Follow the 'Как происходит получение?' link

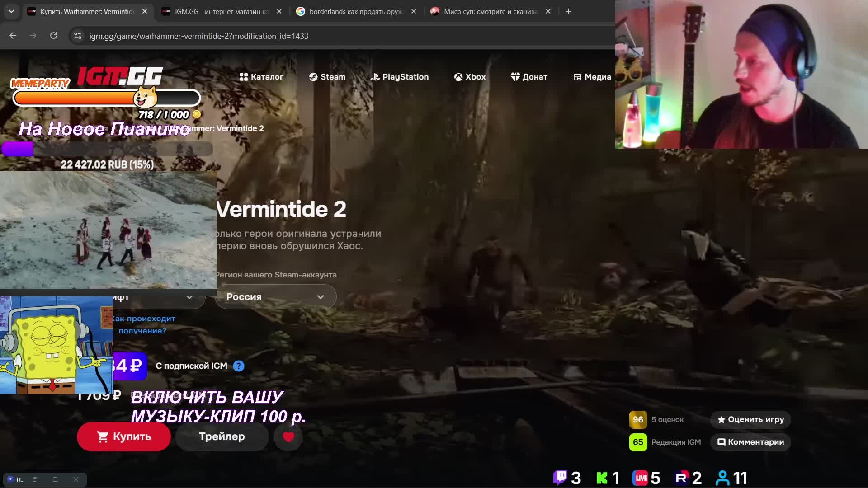(143, 324)
